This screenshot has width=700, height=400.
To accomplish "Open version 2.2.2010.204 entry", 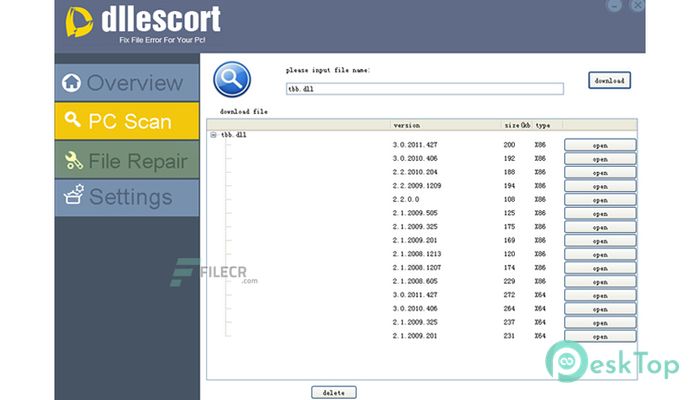I will click(x=600, y=172).
